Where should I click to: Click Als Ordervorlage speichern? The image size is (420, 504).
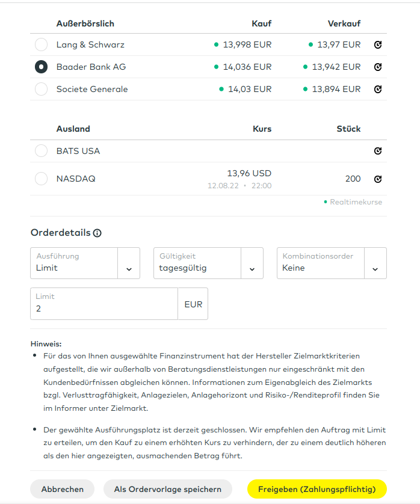click(x=168, y=489)
